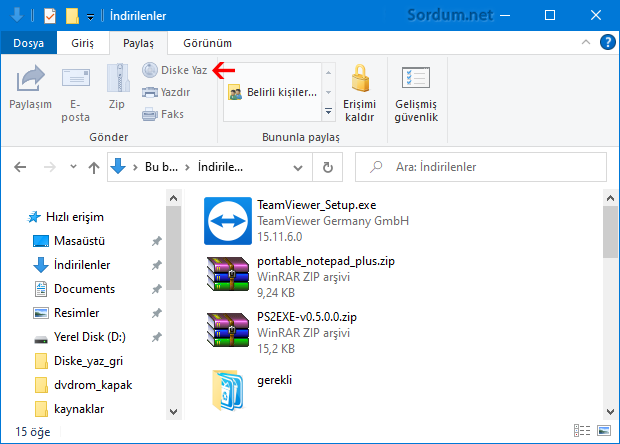Click the Zip compress icon
Screen dimensions: 620x444
[x=118, y=78]
